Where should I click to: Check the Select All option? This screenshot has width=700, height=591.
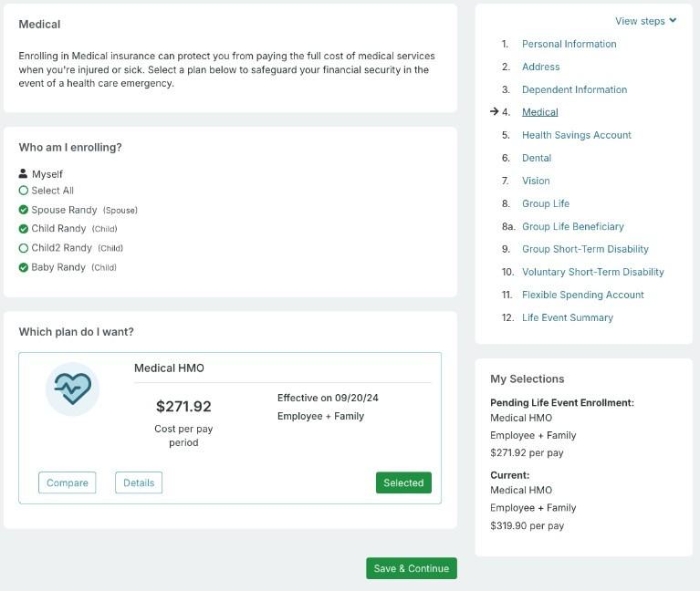24,191
